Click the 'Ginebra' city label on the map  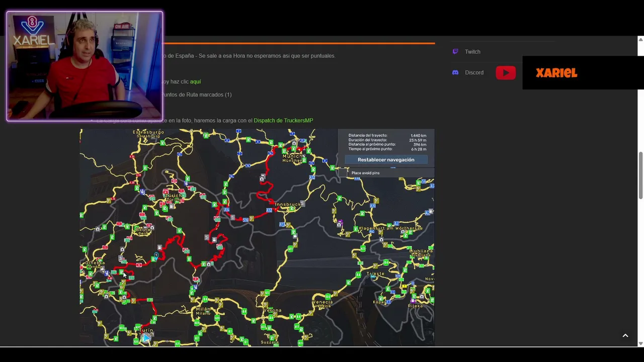[x=95, y=263]
